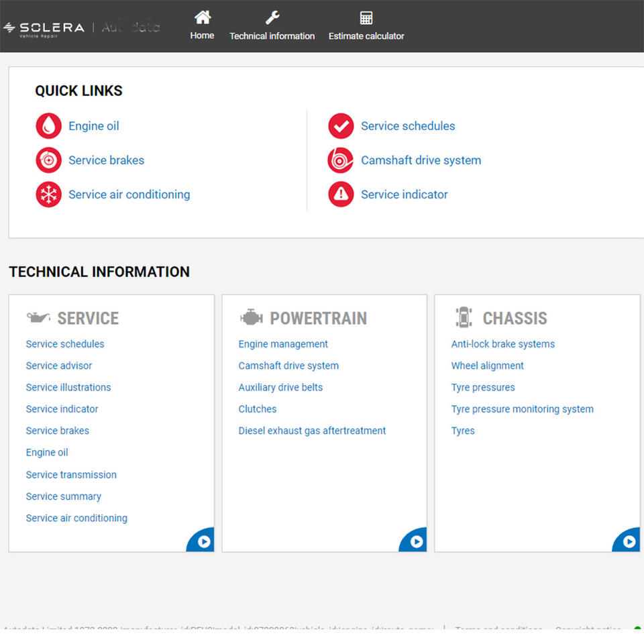Open the Technical information menu
The image size is (644, 644).
tap(272, 36)
